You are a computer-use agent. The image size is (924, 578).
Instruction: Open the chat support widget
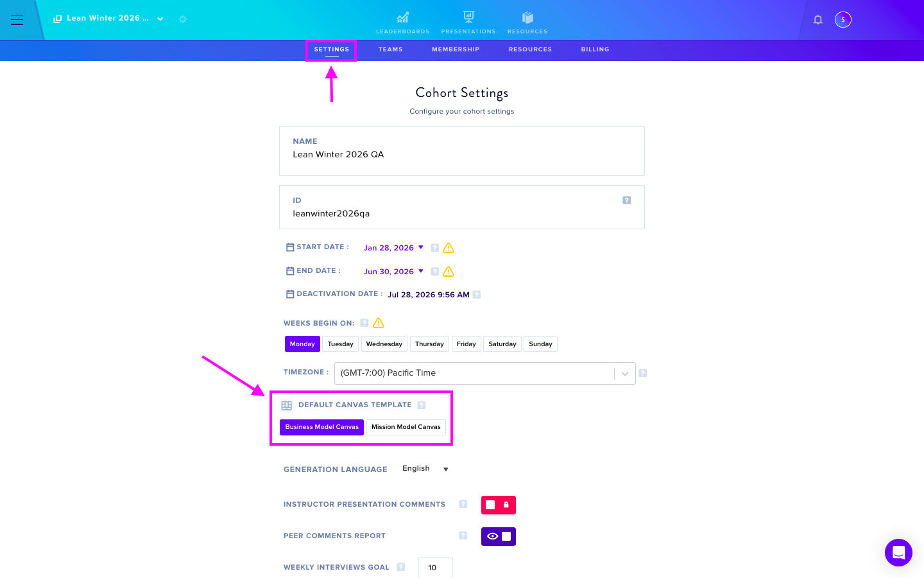[x=898, y=552]
